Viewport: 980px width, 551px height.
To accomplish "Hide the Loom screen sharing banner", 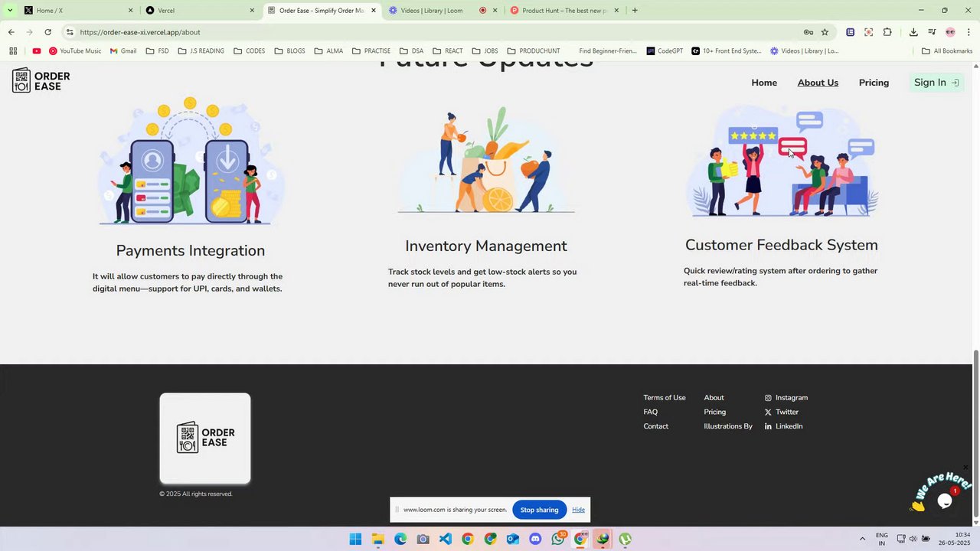I will (x=578, y=510).
